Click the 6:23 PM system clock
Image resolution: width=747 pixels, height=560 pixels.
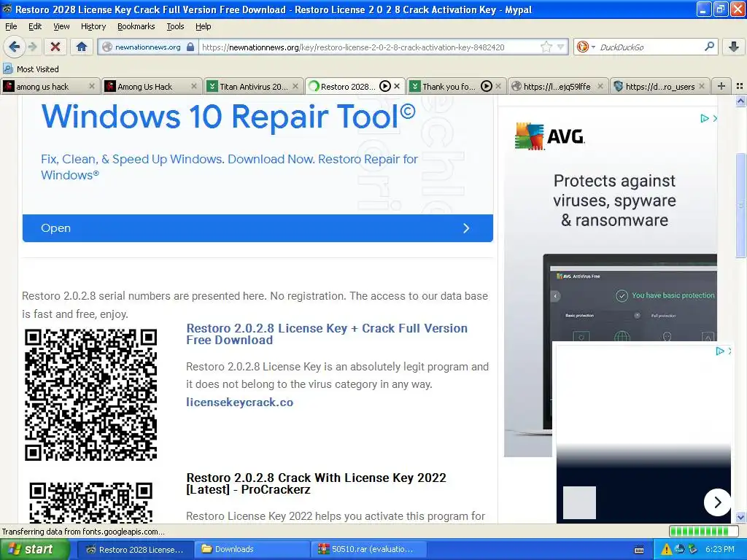pos(720,549)
